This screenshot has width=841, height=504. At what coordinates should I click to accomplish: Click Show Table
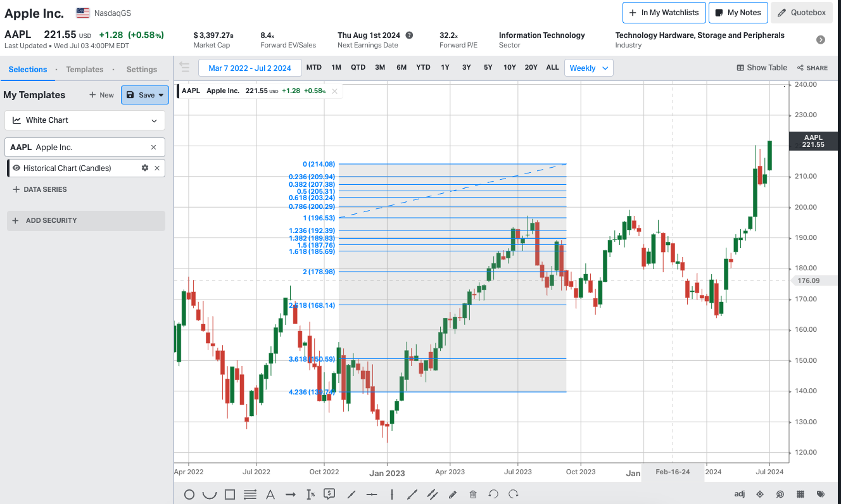(762, 68)
